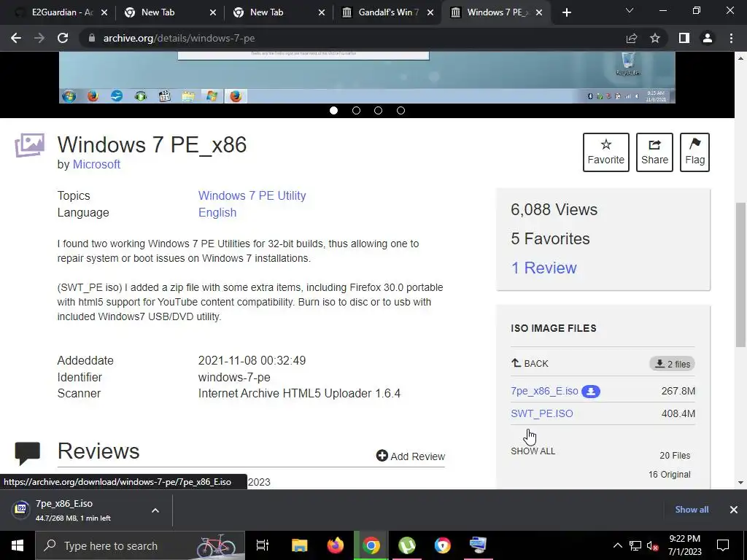Open a new browser tab
747x560 pixels.
point(566,13)
